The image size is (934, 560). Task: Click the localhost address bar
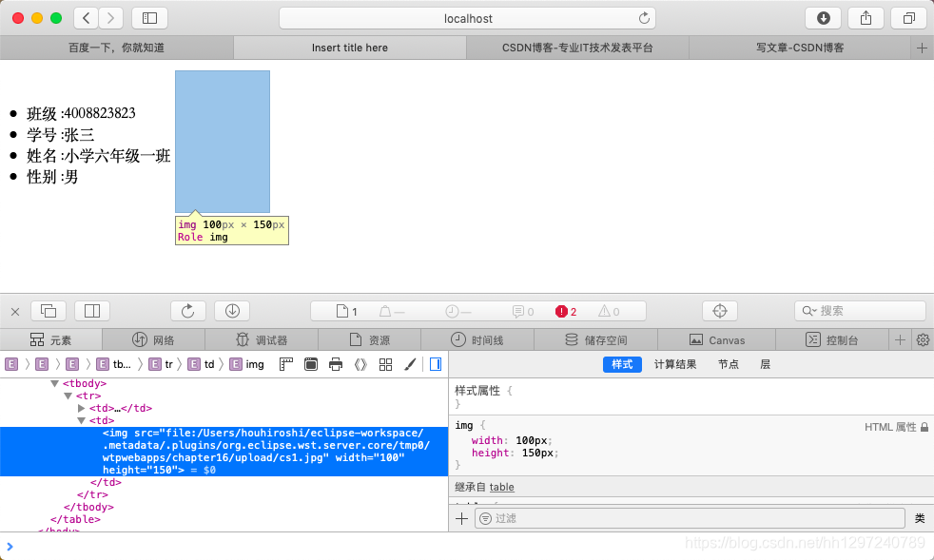coord(468,18)
